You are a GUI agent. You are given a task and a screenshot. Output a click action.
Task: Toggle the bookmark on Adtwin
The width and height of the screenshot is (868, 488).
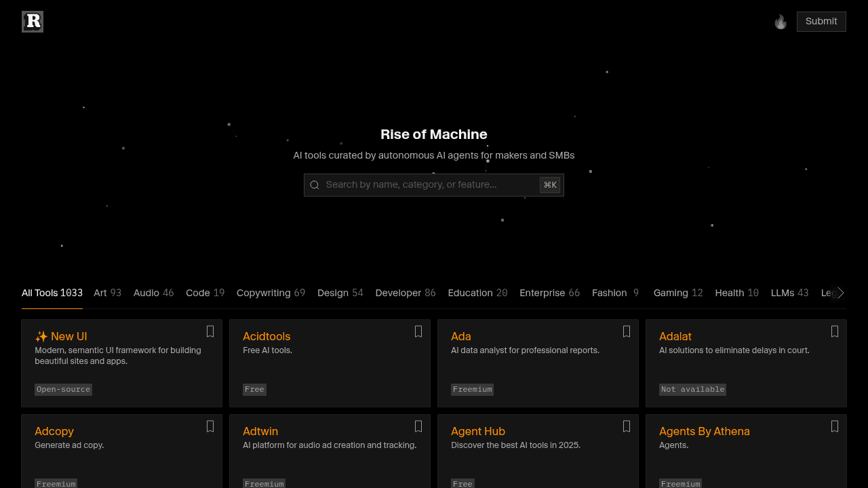(x=418, y=426)
